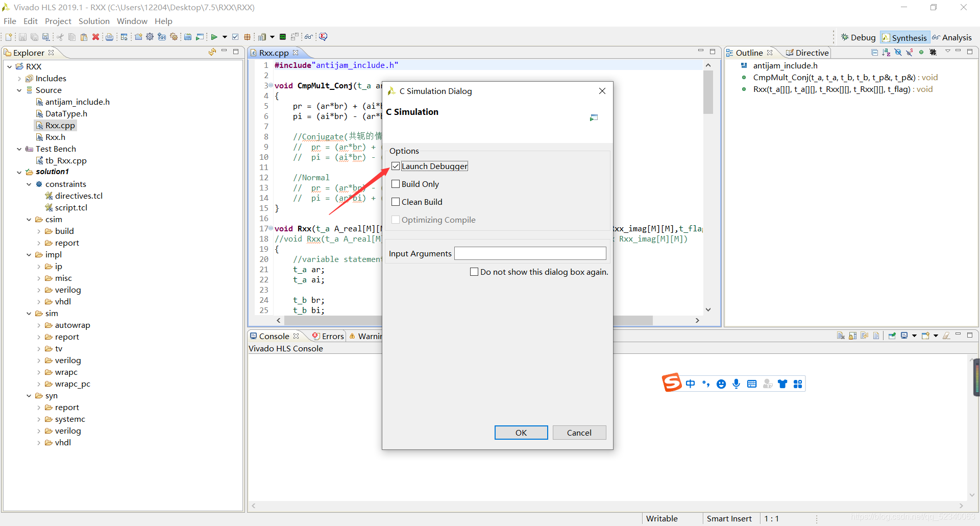Click the Xilinx feedback speech-bubble icon
980x526 pixels.
pyautogui.click(x=323, y=37)
